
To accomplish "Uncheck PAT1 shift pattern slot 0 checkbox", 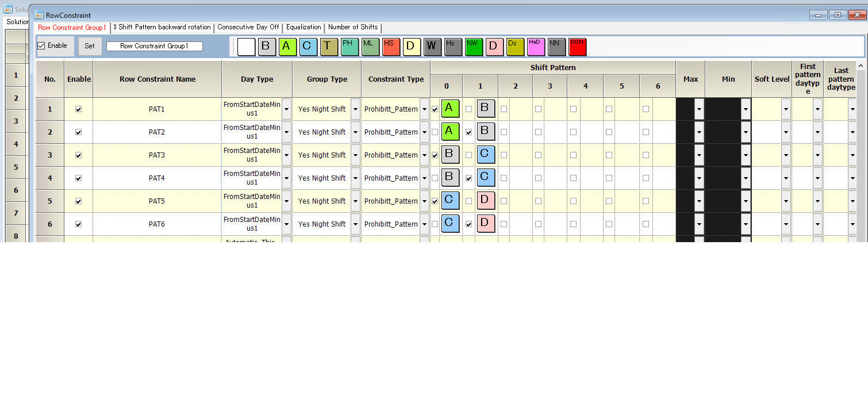I will point(435,109).
